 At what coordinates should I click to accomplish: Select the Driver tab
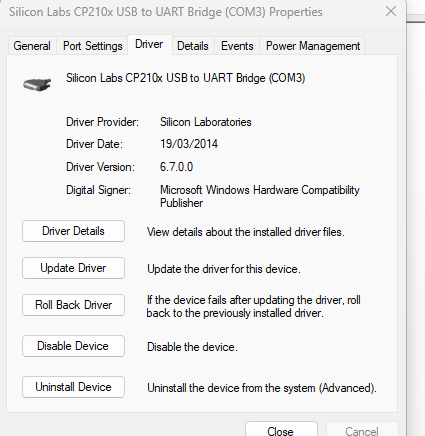click(x=149, y=44)
